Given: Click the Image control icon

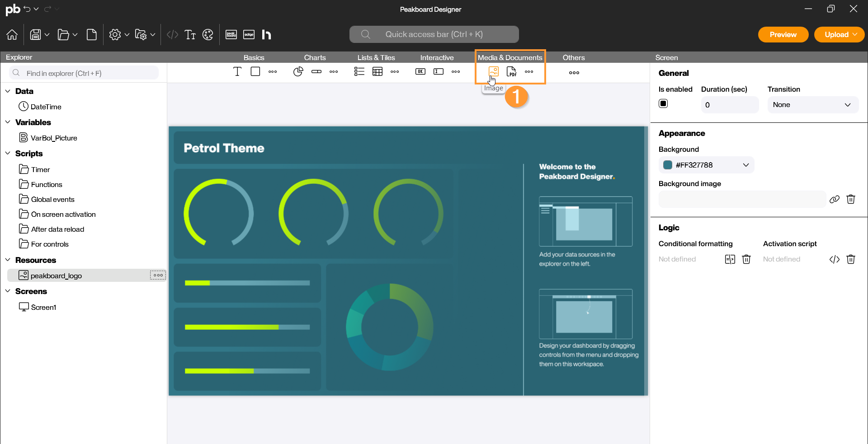Looking at the screenshot, I should point(493,71).
